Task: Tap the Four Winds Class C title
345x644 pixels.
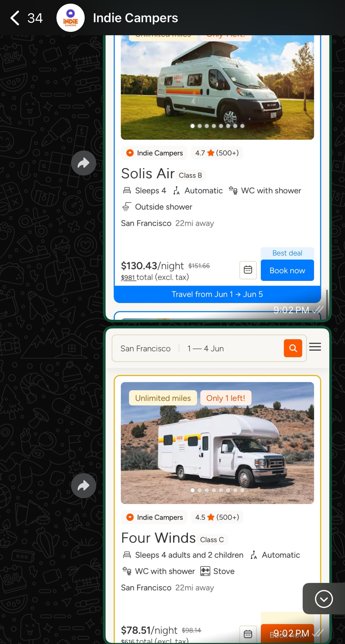Action: point(173,538)
